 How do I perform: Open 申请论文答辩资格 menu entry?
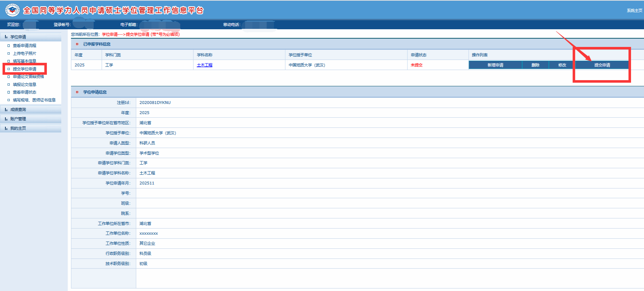(x=28, y=77)
